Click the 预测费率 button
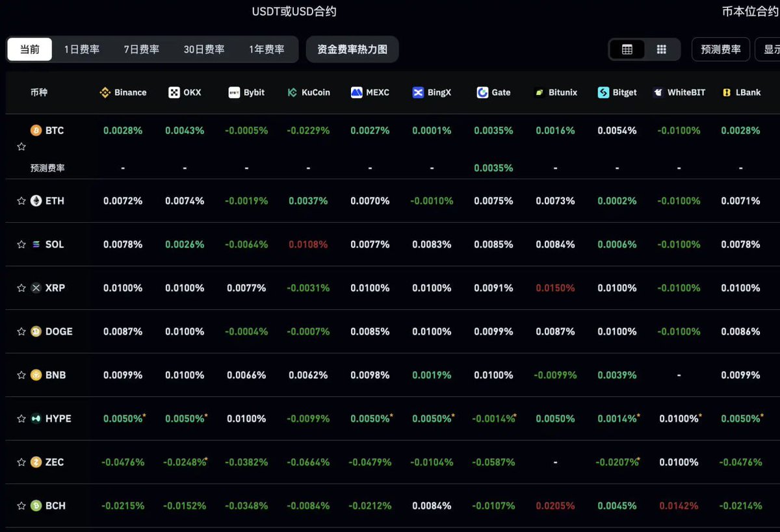 point(721,49)
